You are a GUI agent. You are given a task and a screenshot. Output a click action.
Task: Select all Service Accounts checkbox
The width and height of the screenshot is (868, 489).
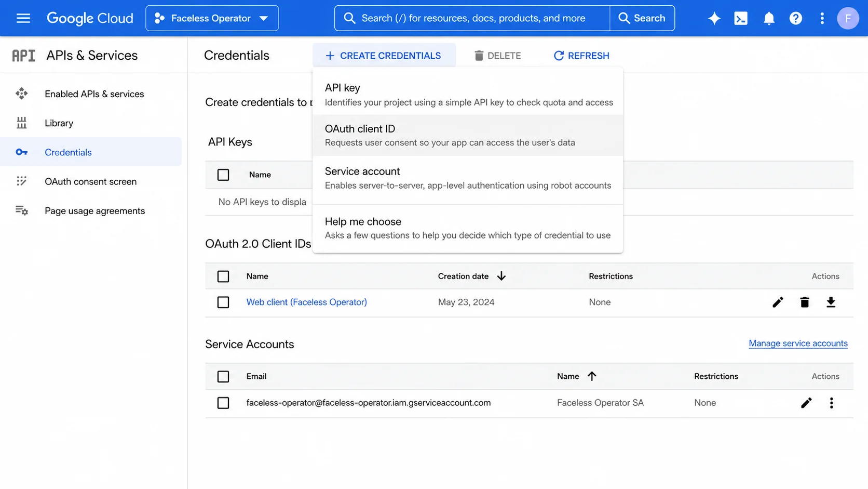tap(223, 376)
